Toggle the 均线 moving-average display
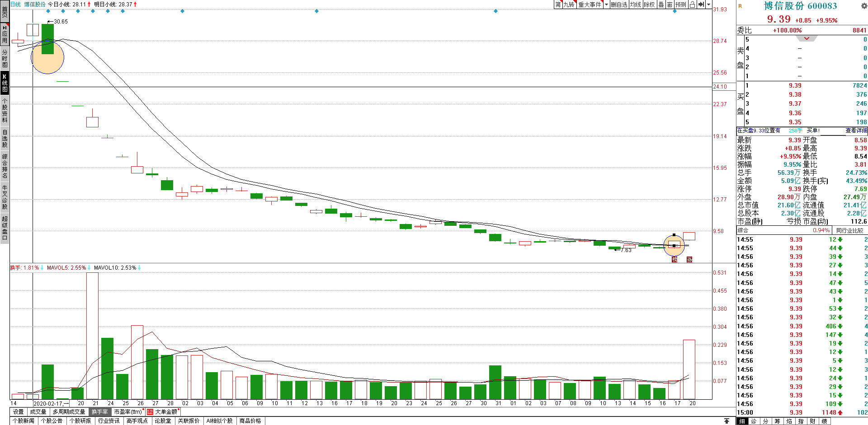This screenshot has width=868, height=425. tap(636, 5)
